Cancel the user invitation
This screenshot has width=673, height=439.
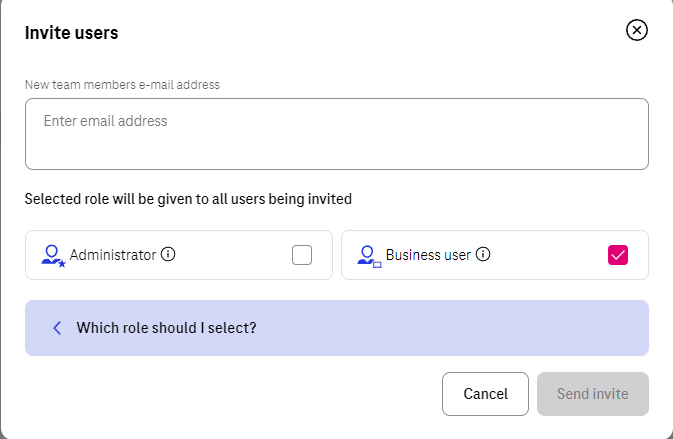point(485,394)
